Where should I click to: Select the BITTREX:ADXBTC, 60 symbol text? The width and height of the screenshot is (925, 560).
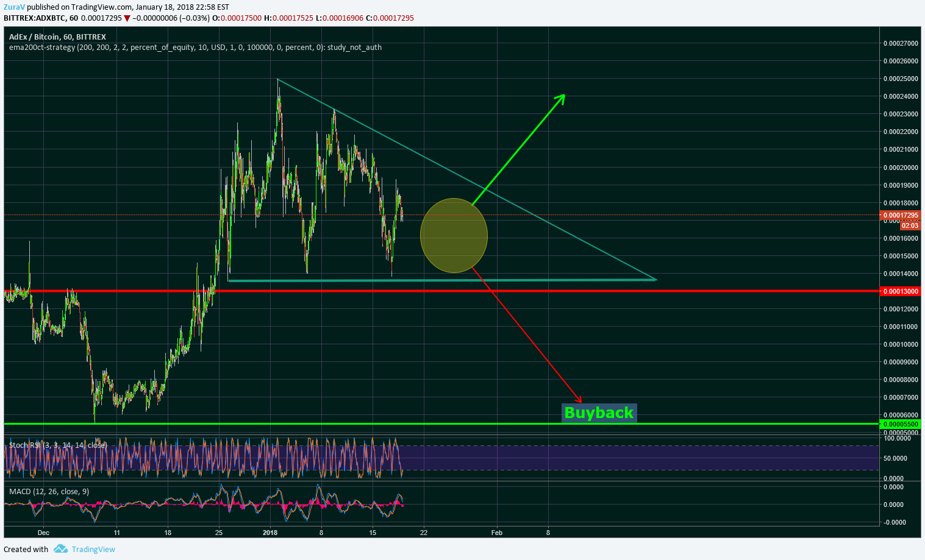40,18
